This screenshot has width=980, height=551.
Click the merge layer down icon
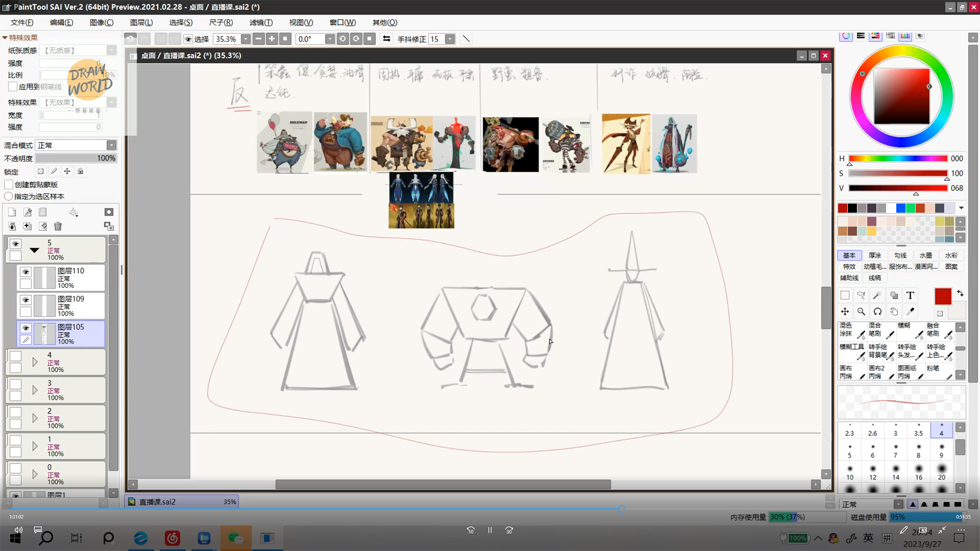click(x=12, y=226)
